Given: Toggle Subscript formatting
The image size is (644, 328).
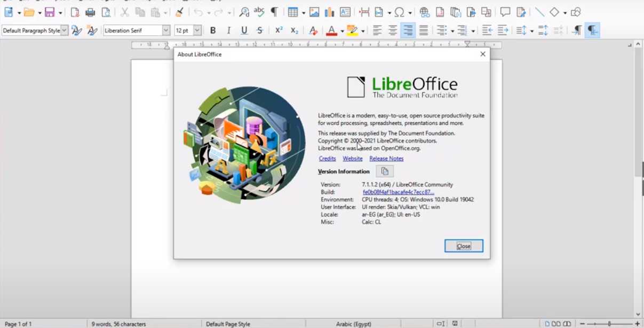Looking at the screenshot, I should (294, 30).
